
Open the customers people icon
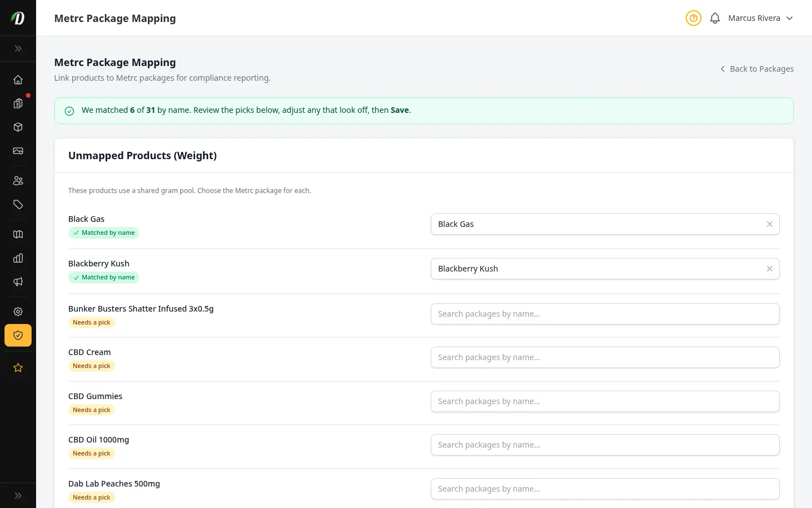(x=18, y=181)
